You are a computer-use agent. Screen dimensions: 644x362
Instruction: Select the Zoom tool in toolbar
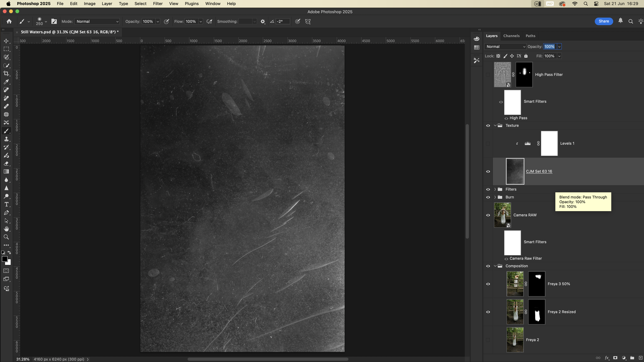click(6, 237)
